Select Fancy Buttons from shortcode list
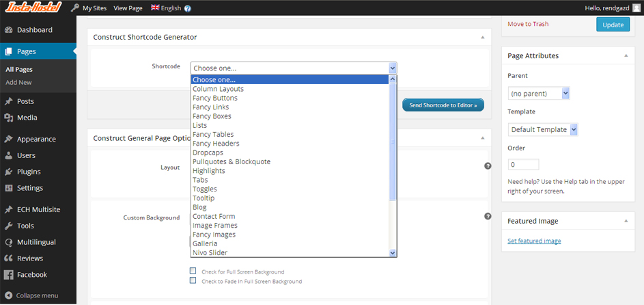The width and height of the screenshot is (644, 305). [215, 98]
